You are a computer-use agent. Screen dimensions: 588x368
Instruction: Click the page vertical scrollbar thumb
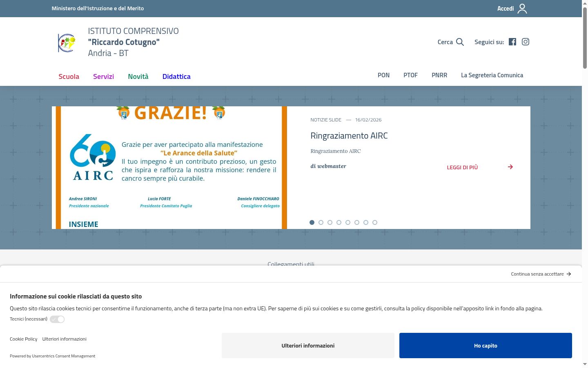click(x=585, y=38)
